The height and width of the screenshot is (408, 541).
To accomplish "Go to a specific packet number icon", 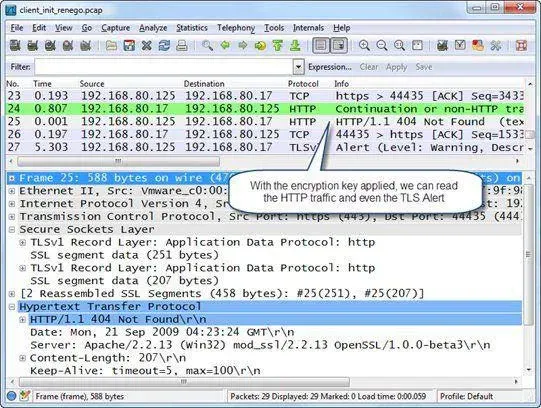I will click(x=260, y=46).
